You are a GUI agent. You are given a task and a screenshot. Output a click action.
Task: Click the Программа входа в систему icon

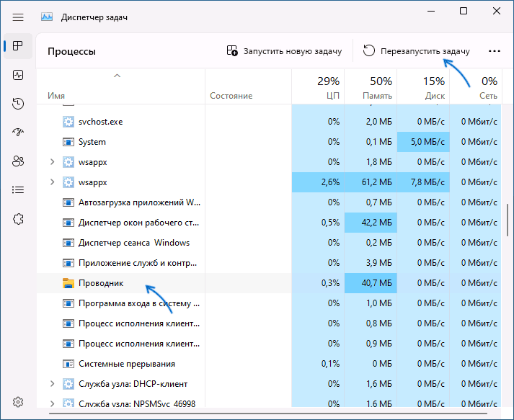click(68, 303)
